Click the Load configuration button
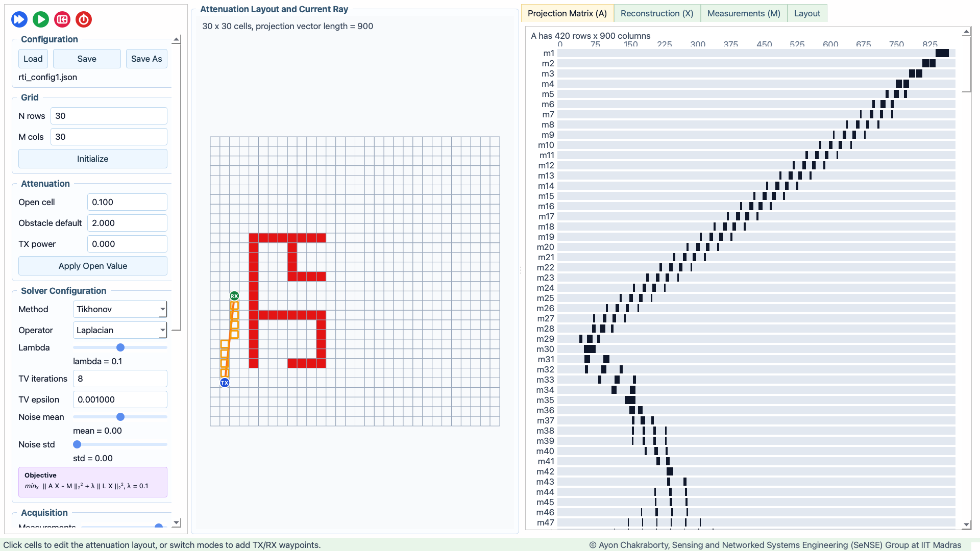Viewport: 980px width, 551px height. 33,59
